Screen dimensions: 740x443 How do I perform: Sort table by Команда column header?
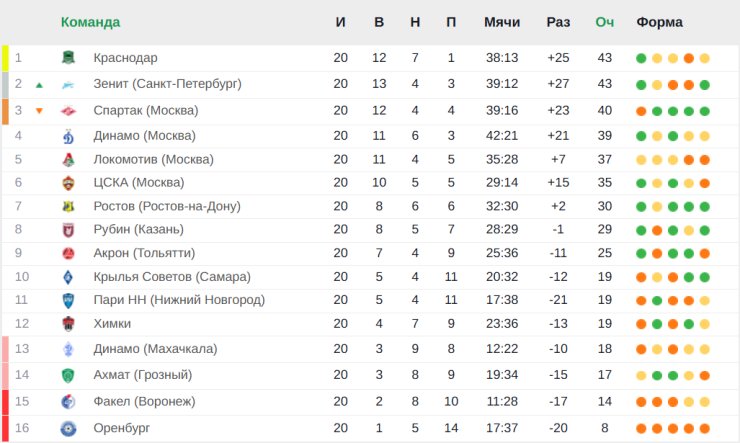point(90,22)
